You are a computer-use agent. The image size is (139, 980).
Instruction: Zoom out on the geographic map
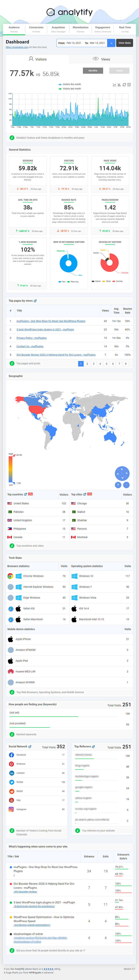tap(126, 485)
